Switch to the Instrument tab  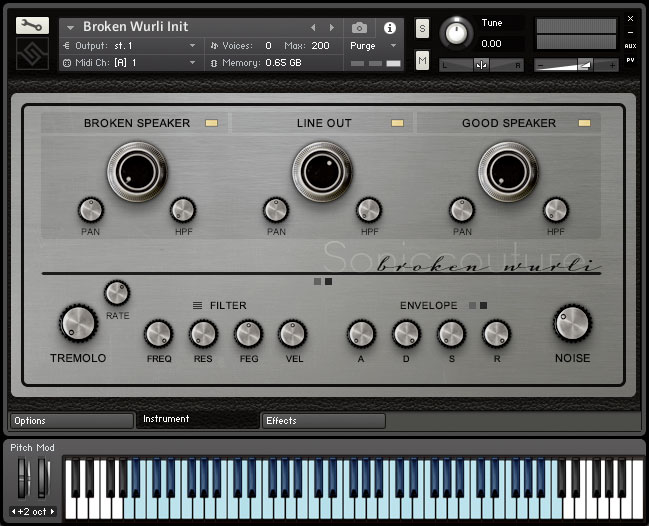pos(198,419)
